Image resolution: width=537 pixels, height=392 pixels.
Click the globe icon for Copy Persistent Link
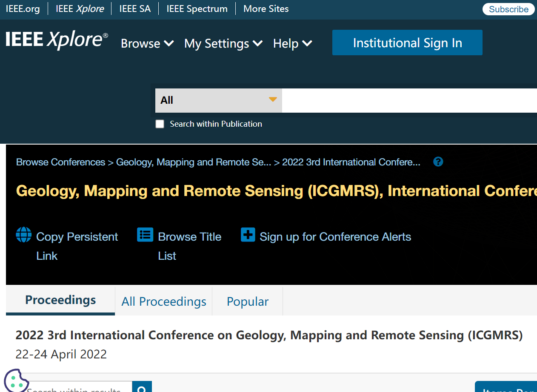[24, 235]
